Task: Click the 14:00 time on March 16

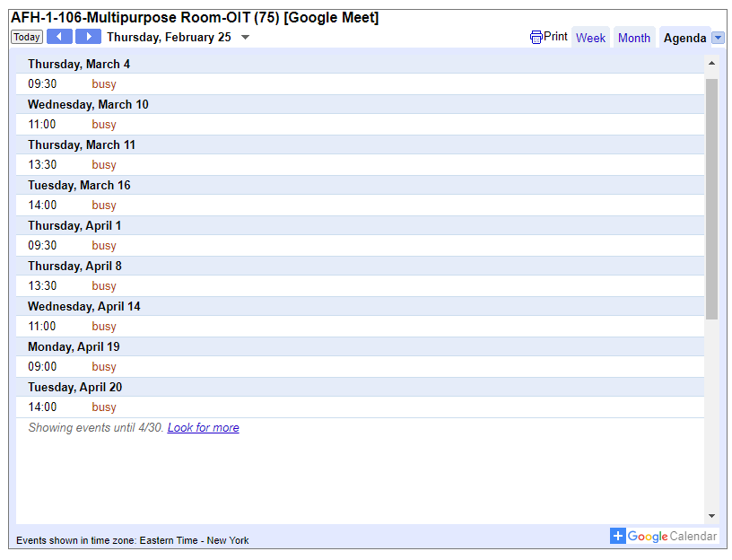Action: [42, 205]
